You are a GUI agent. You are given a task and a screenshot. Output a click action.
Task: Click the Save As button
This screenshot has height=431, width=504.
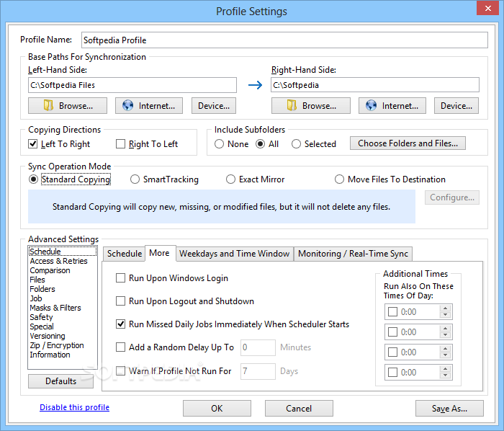pyautogui.click(x=449, y=409)
